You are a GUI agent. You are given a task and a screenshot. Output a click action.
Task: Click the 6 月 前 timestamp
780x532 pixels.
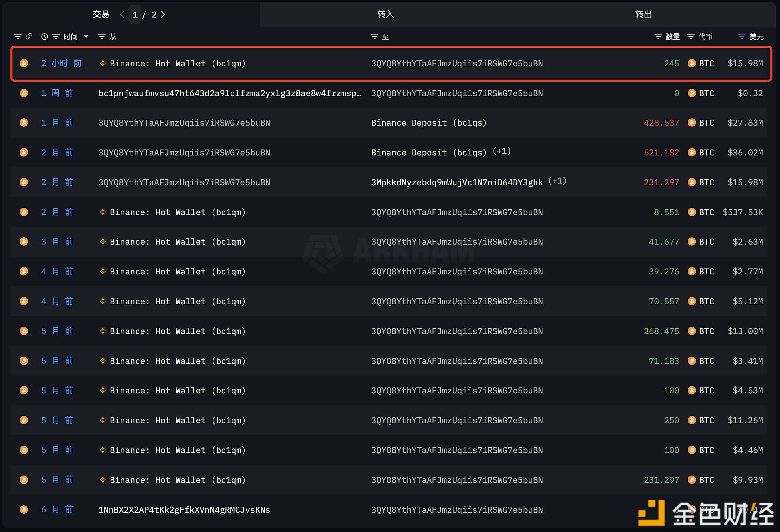[57, 510]
